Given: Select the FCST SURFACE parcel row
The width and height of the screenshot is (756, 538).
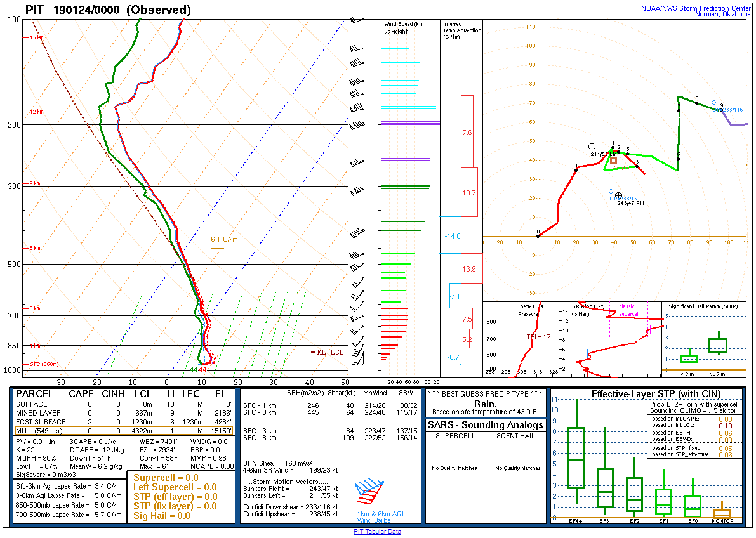Looking at the screenshot, I should (123, 422).
